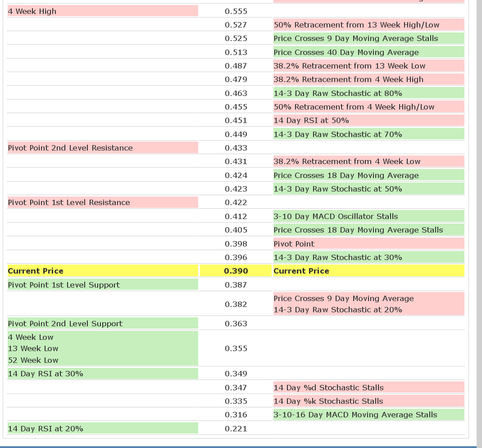This screenshot has width=482, height=448.
Task: Select the 0.355 price value
Action: tap(236, 348)
